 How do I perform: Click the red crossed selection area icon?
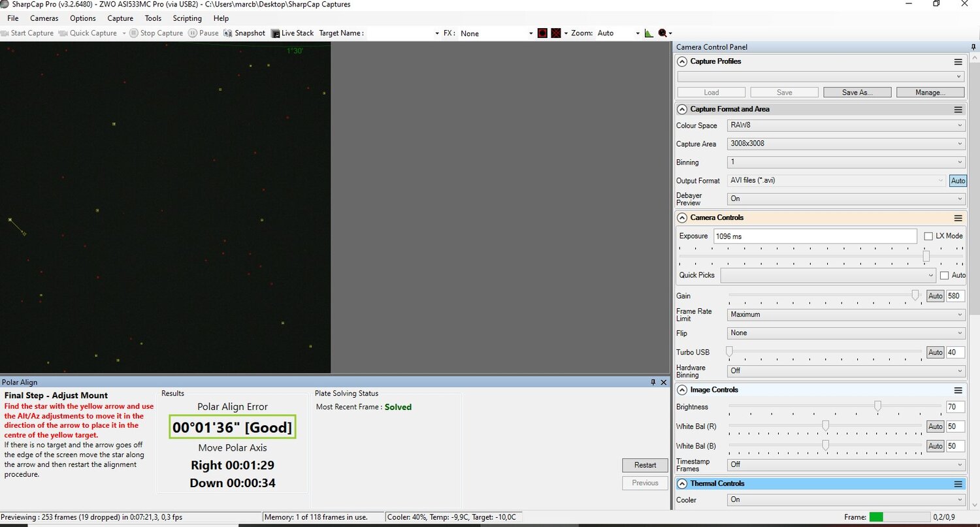coord(556,33)
